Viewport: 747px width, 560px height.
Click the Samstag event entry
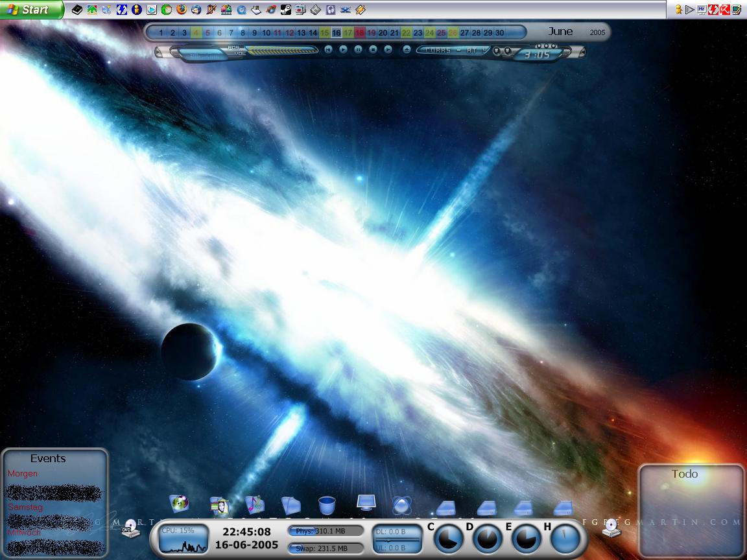coord(25,507)
